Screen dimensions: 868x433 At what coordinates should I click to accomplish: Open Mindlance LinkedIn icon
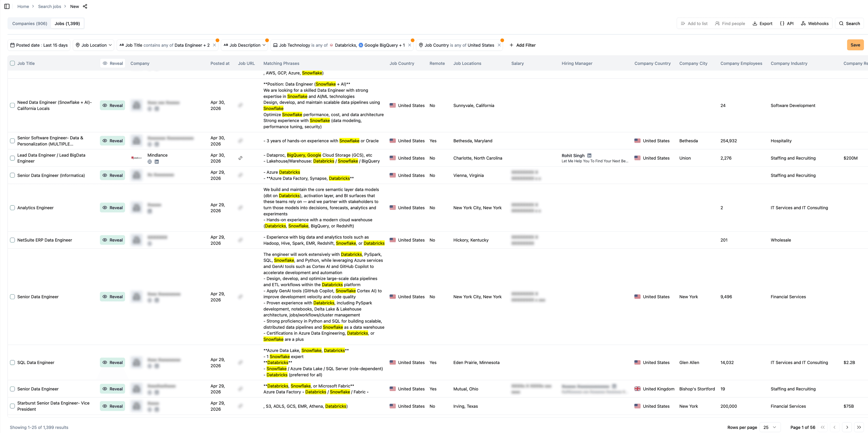[x=157, y=162]
